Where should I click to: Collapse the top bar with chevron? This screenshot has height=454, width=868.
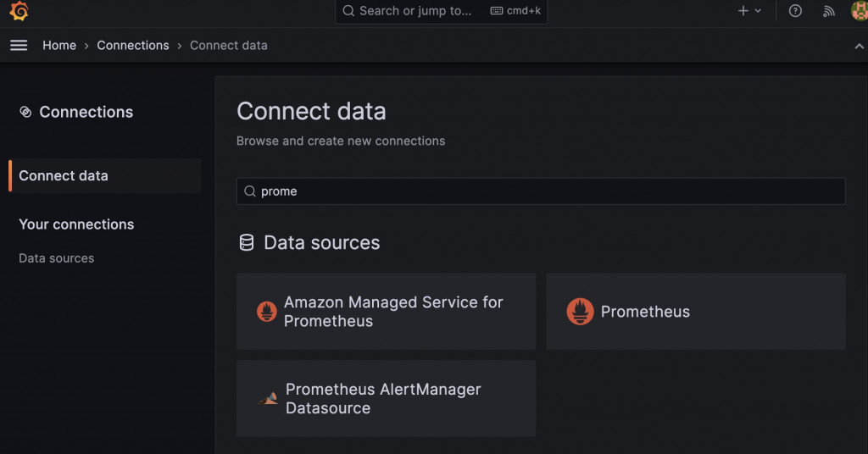click(859, 47)
